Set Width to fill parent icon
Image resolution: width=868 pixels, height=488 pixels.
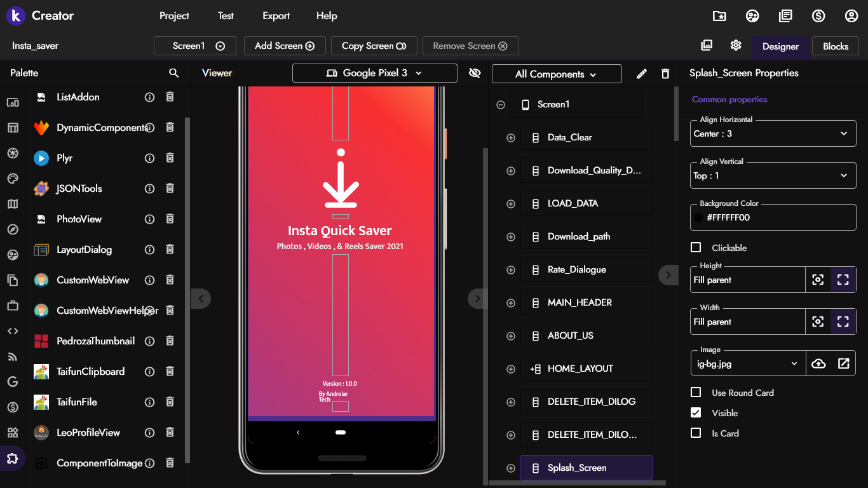pos(843,322)
